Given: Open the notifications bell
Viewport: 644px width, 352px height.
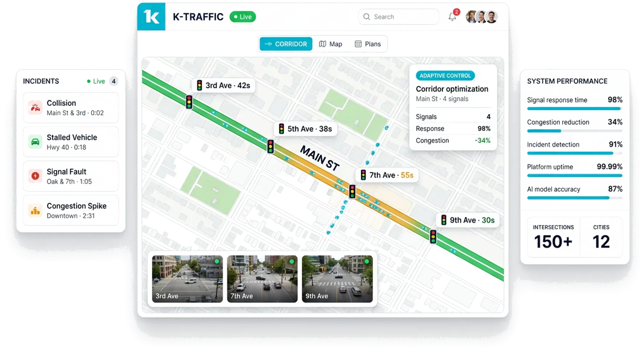Looking at the screenshot, I should coord(452,17).
